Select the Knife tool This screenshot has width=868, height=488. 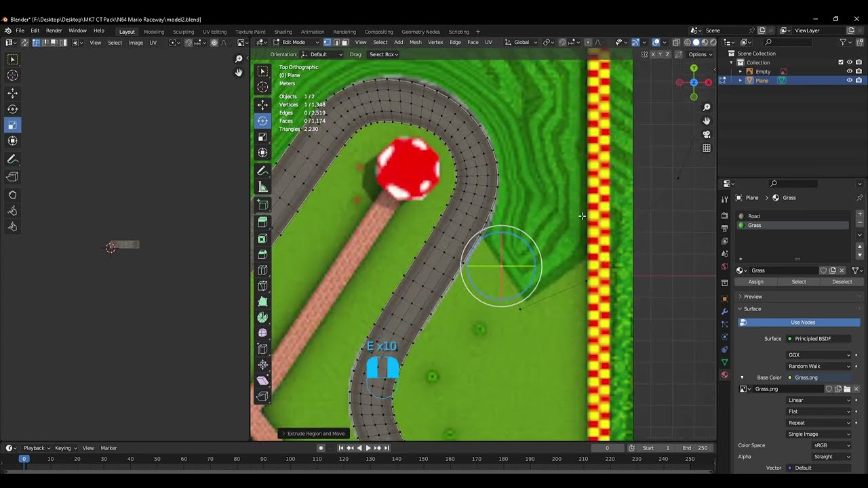[x=262, y=285]
